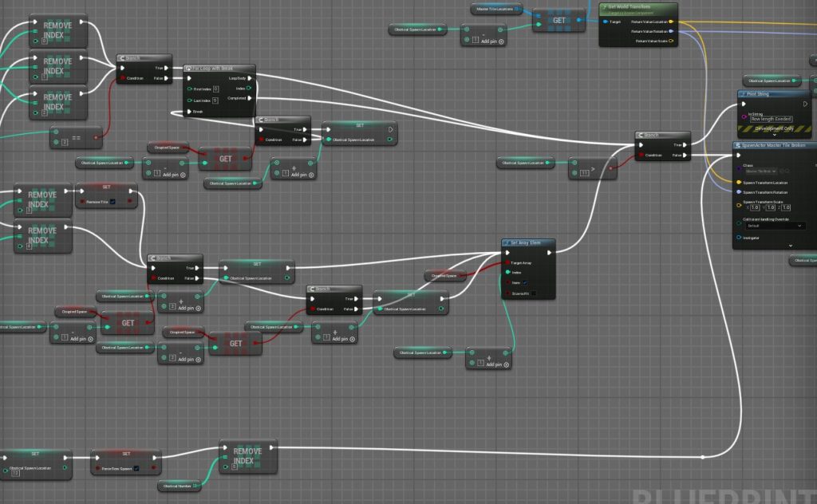Viewport: 817px width, 504px height.
Task: Click the SpawnActor Master Tile Broken node icon
Action: (738, 145)
